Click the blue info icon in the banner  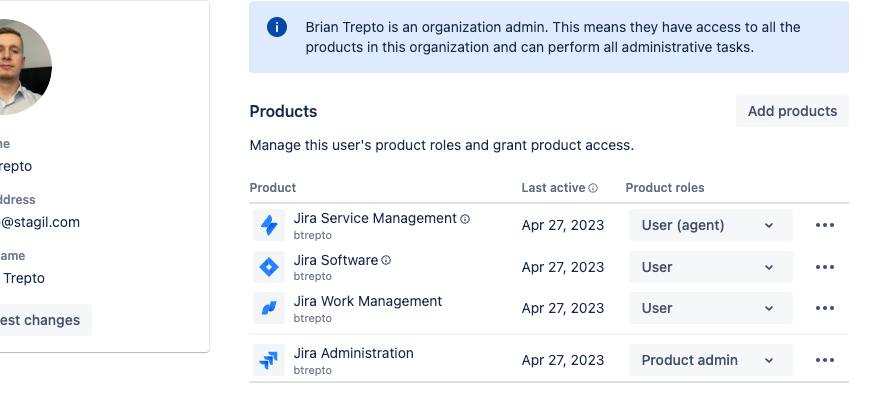[x=277, y=27]
